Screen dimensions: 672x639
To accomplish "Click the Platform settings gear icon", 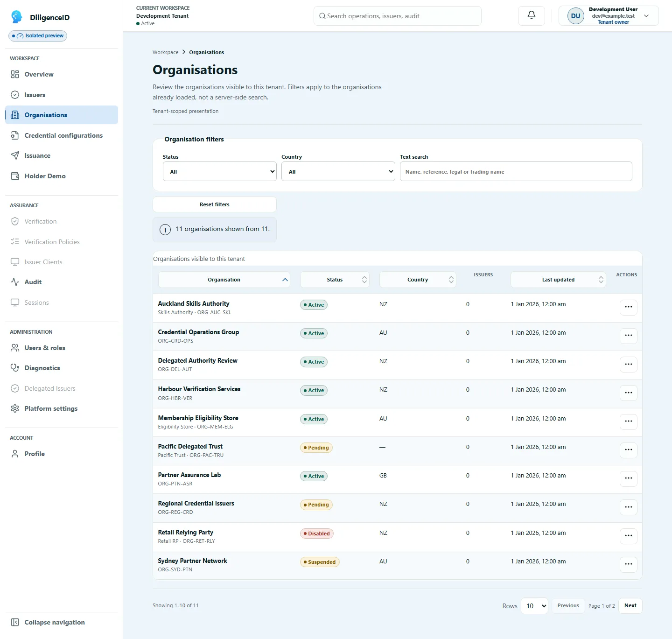I will point(15,408).
